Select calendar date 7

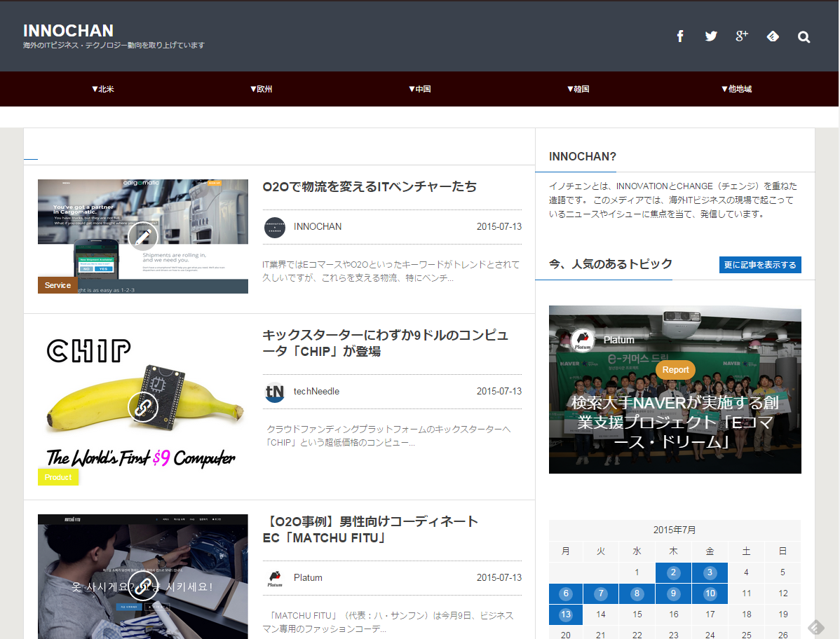click(x=600, y=593)
